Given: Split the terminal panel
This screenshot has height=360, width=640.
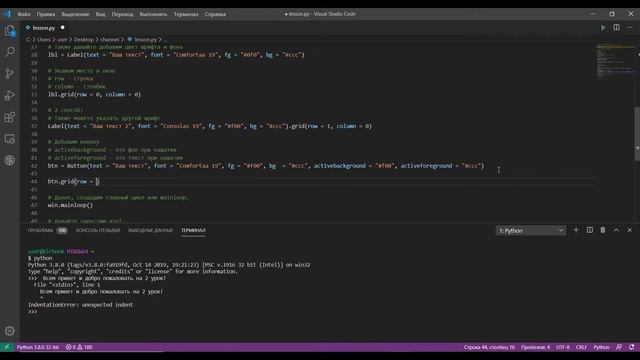Looking at the screenshot, I should click(590, 230).
